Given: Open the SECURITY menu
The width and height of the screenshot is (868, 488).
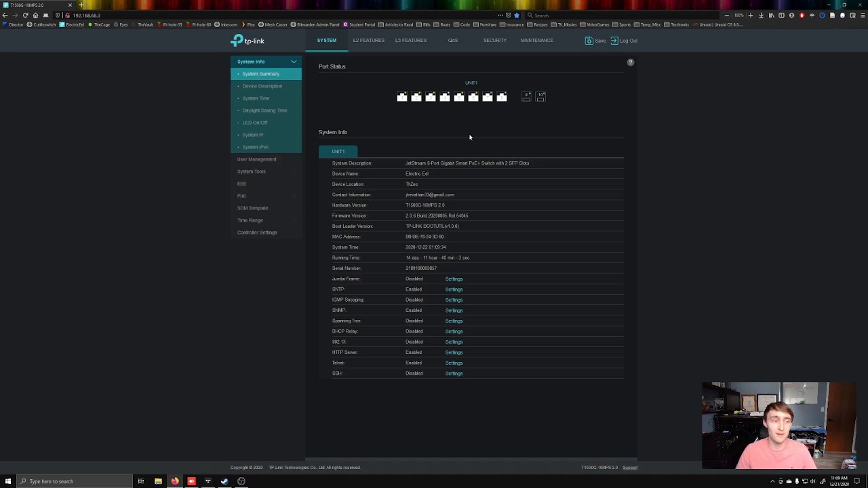Looking at the screenshot, I should (x=495, y=40).
